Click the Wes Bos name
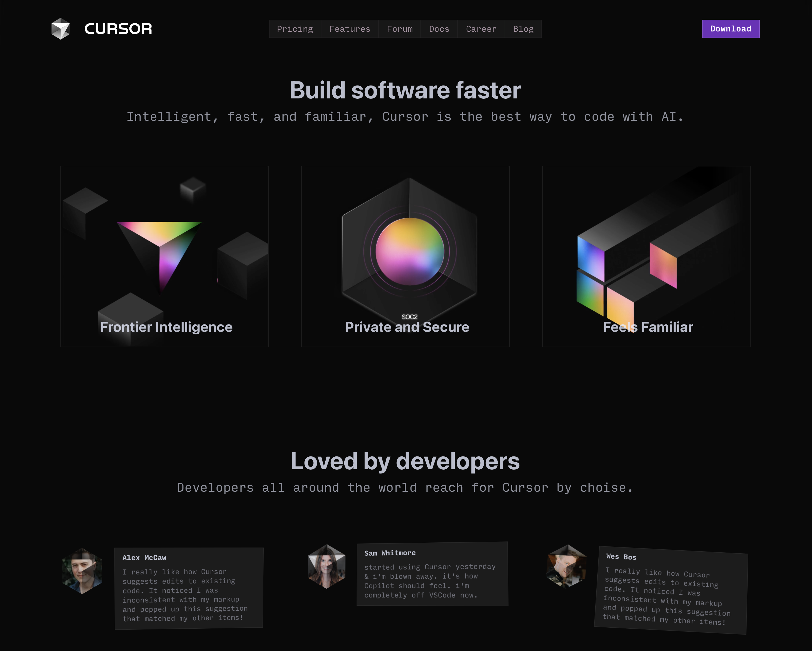This screenshot has width=812, height=651. pos(621,556)
